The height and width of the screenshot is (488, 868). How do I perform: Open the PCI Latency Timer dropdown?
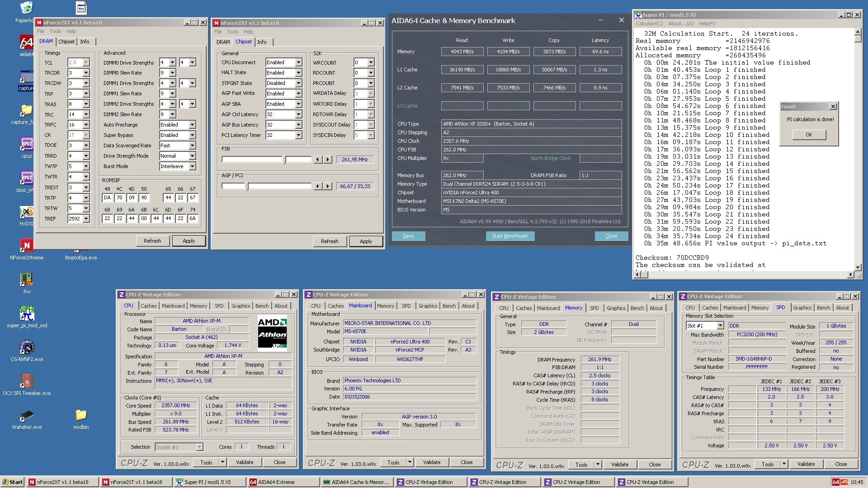click(298, 136)
